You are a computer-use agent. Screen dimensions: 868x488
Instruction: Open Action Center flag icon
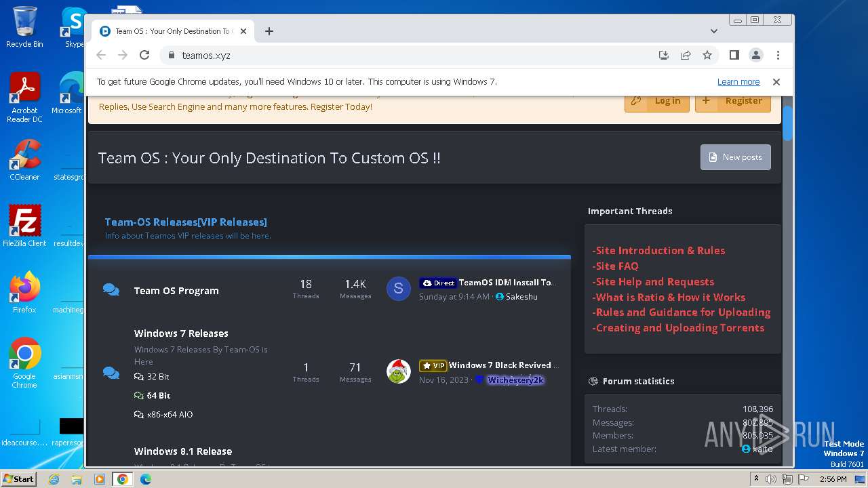click(804, 479)
